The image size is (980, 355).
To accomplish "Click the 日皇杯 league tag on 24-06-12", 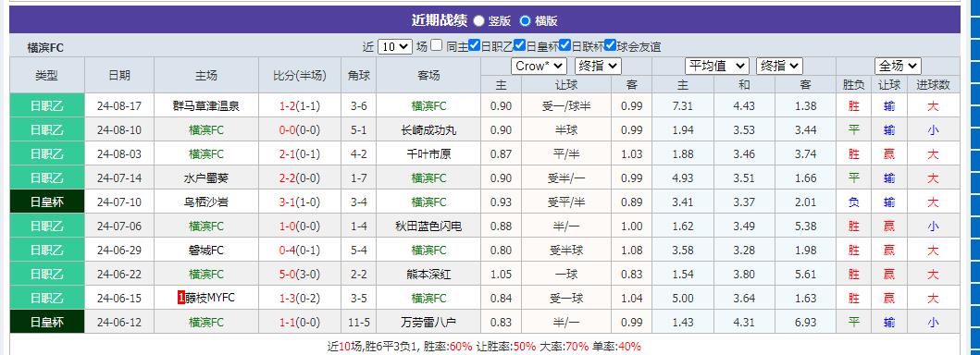I will (x=47, y=323).
